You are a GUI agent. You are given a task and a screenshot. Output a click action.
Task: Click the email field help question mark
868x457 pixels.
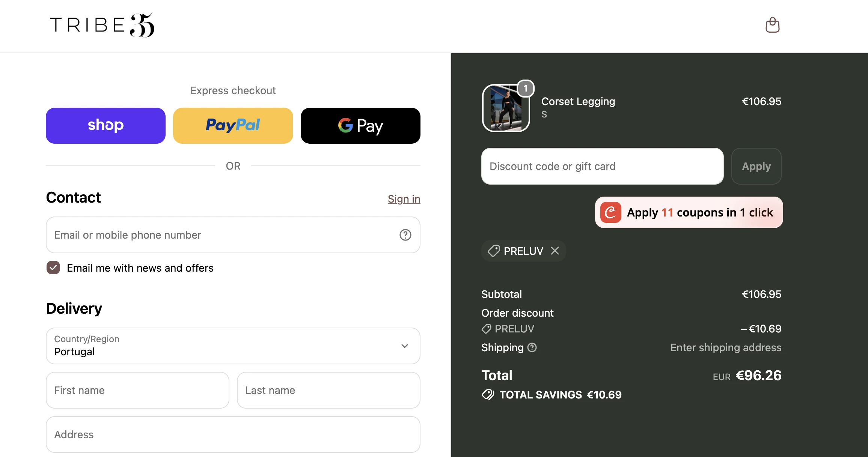click(x=405, y=235)
